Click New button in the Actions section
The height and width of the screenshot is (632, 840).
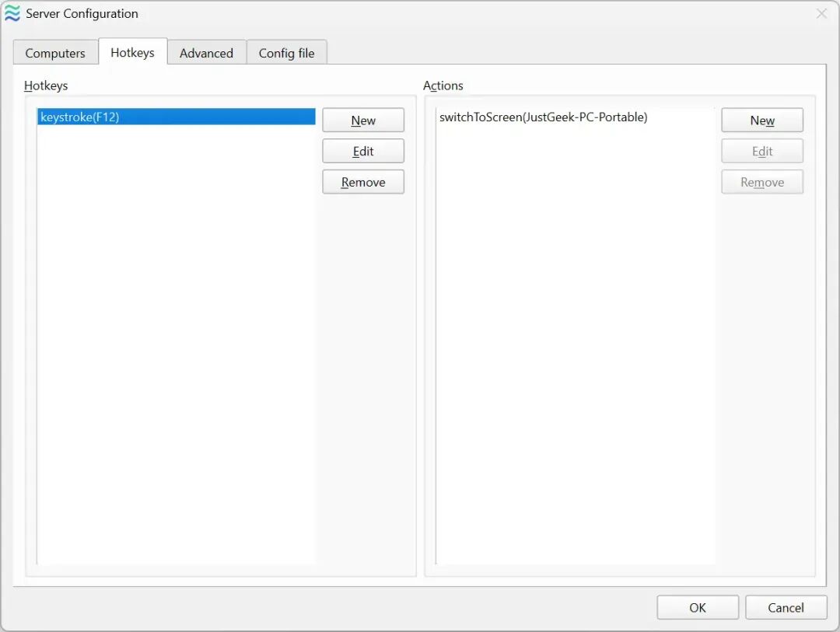(762, 120)
